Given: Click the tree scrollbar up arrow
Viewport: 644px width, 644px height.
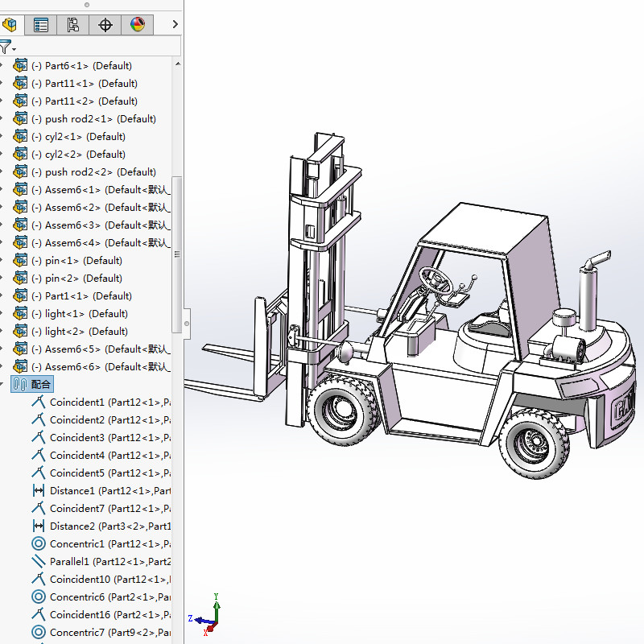Looking at the screenshot, I should pyautogui.click(x=178, y=64).
